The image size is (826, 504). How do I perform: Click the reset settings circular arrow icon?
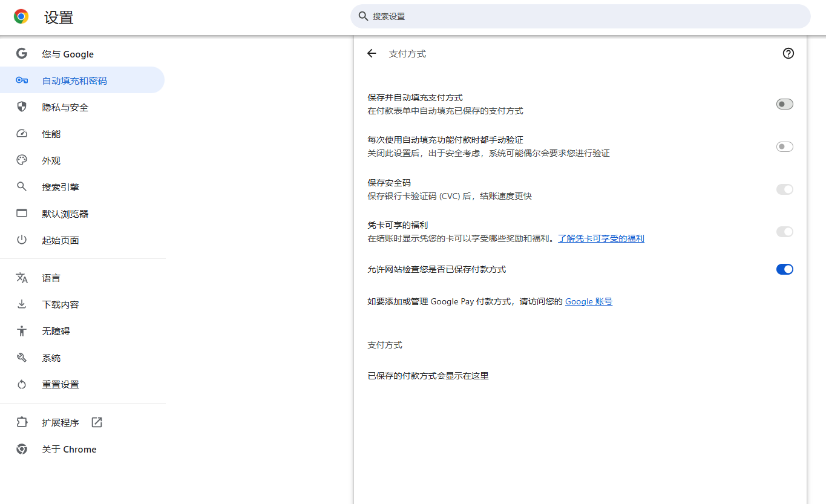pyautogui.click(x=22, y=384)
